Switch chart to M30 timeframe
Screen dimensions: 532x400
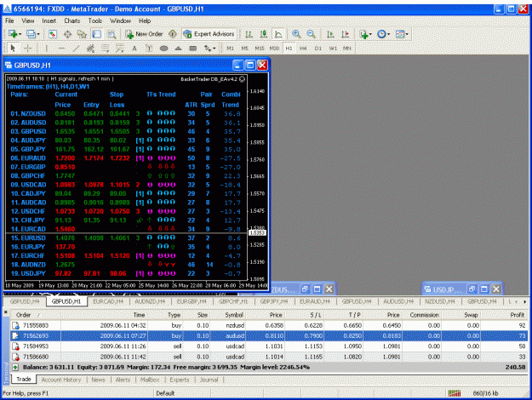coord(274,49)
